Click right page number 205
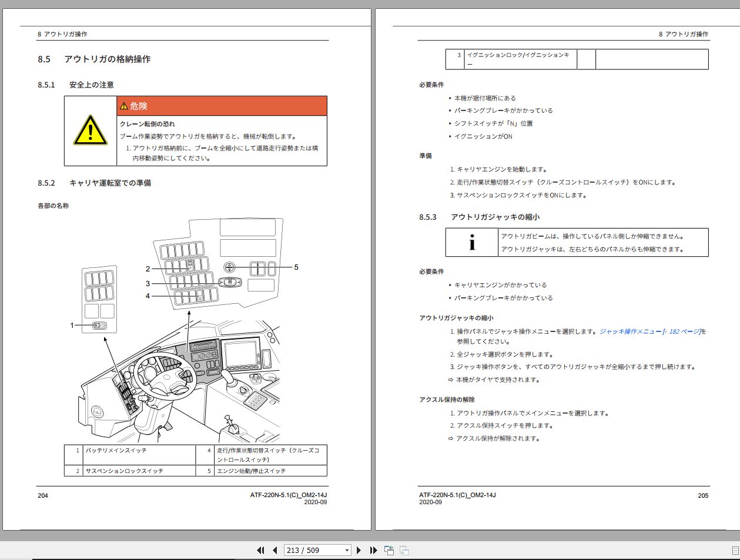The height and width of the screenshot is (560, 740). (703, 495)
